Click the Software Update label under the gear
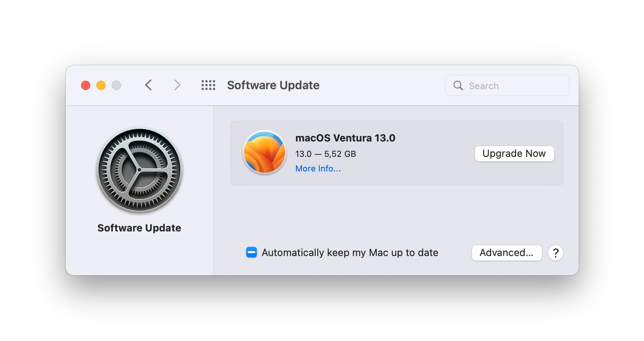The height and width of the screenshot is (341, 644). [139, 228]
